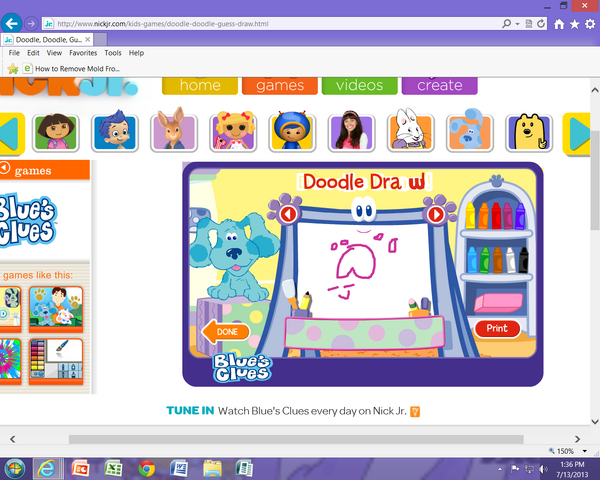Close the Doodle, Doodle tab
Image resolution: width=600 pixels, height=480 pixels.
coord(88,39)
